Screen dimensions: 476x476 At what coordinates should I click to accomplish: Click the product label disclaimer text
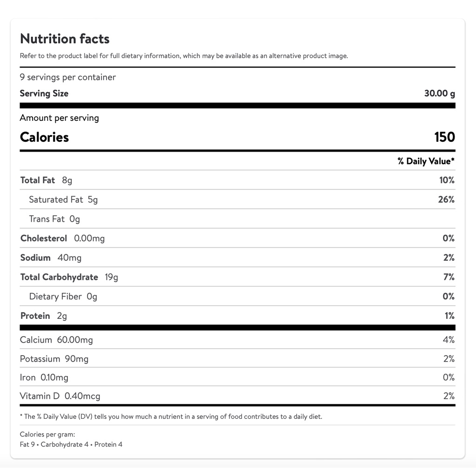coord(184,56)
